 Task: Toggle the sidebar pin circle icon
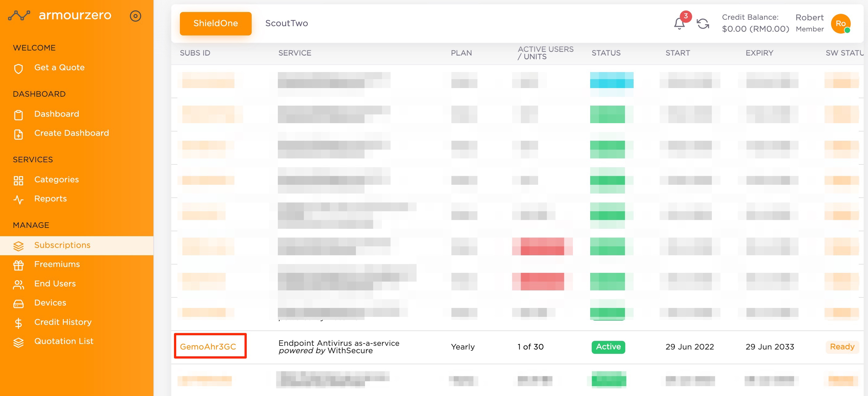136,16
